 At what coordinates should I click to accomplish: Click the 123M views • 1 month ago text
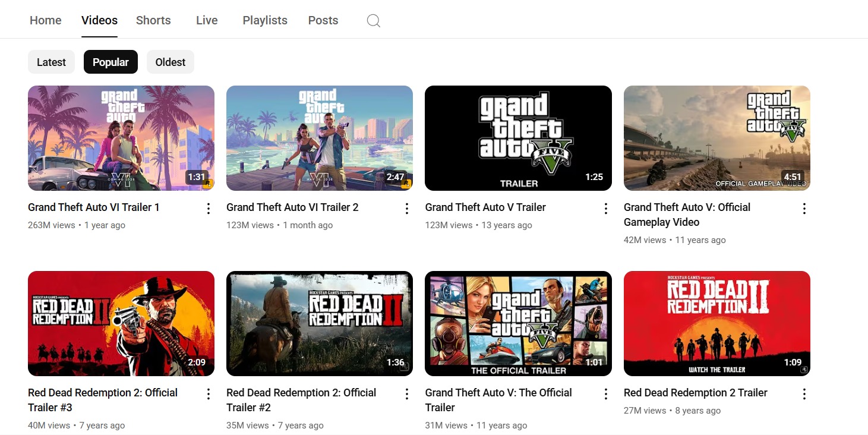(280, 225)
